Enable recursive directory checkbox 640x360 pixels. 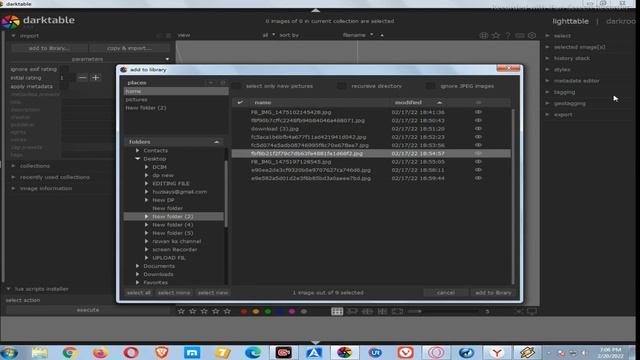[342, 86]
